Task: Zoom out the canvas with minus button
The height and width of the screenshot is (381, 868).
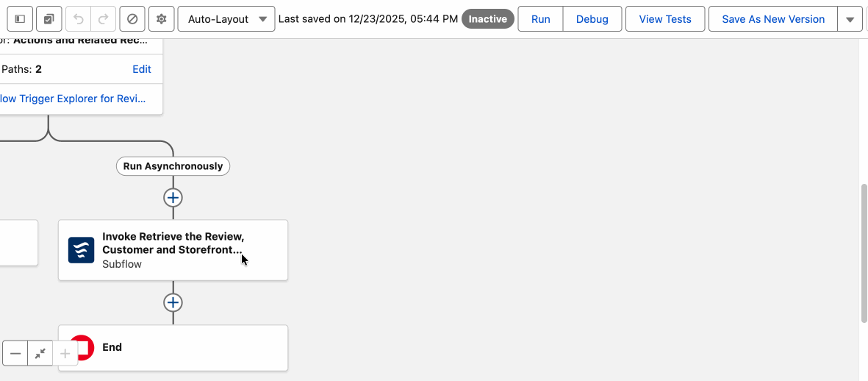Action: coord(15,354)
